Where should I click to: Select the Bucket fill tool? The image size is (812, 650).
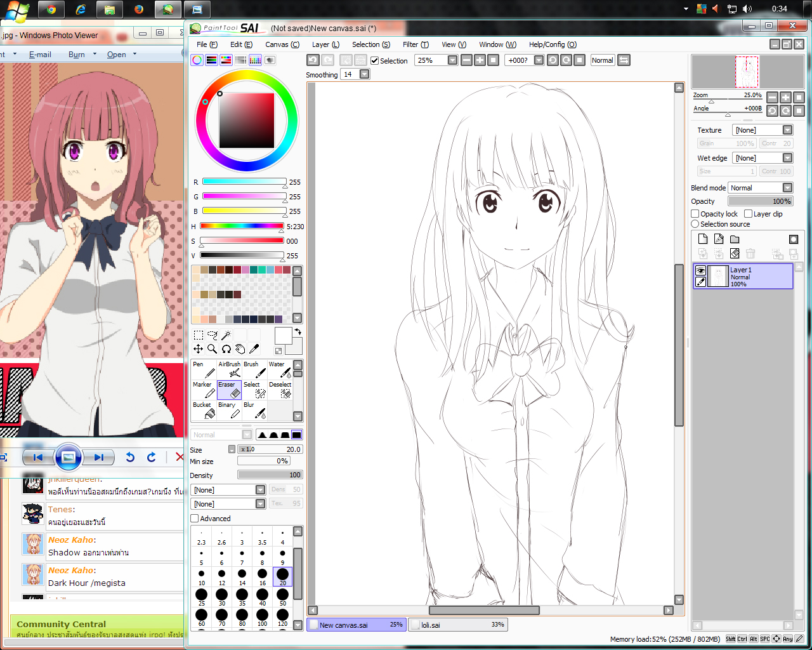point(204,409)
